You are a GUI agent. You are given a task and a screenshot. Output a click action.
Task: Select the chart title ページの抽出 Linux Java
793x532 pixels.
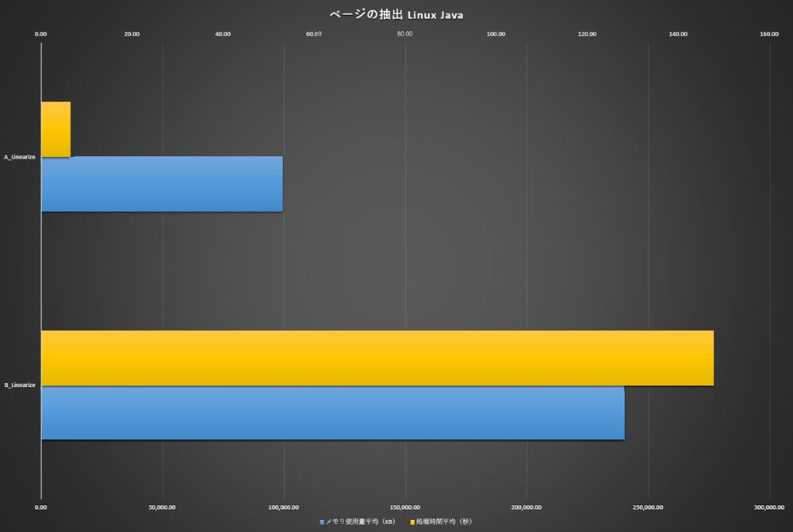(396, 15)
